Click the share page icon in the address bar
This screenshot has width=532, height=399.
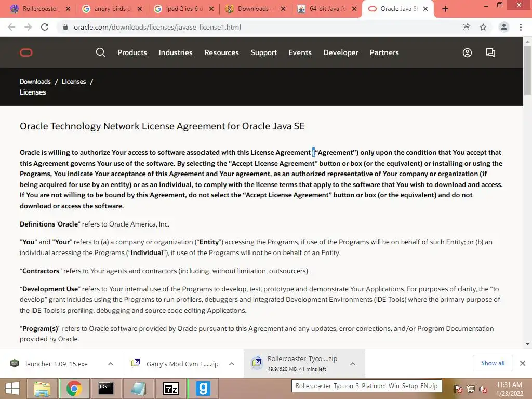(x=466, y=27)
